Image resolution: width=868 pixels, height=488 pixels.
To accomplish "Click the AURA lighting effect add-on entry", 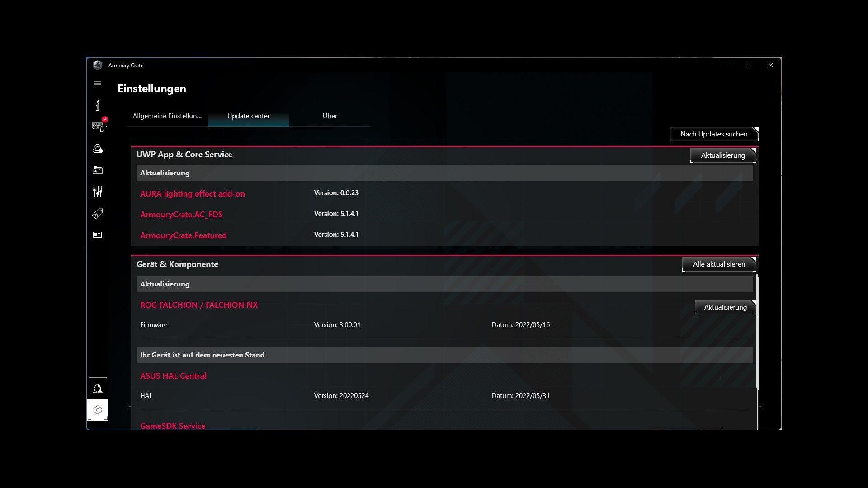I will [192, 194].
